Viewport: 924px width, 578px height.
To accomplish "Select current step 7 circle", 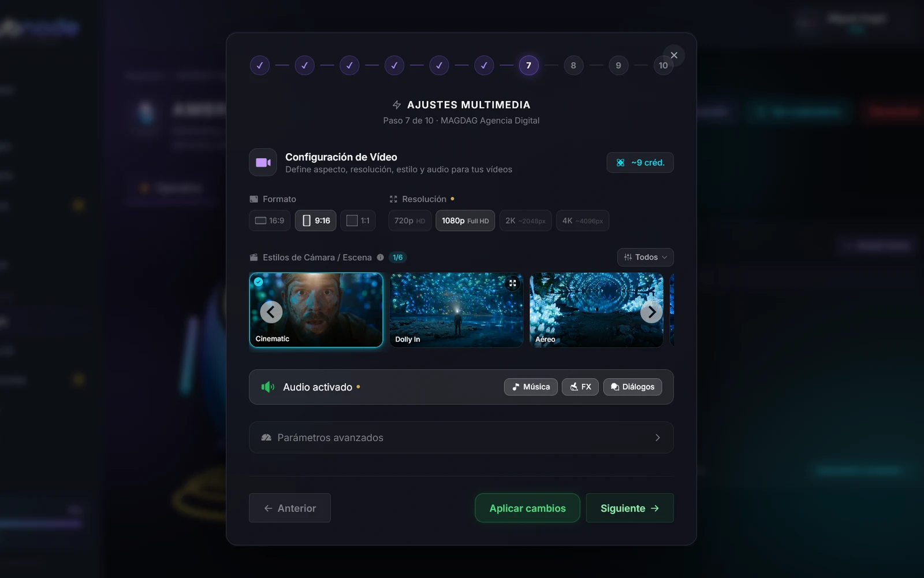I will coord(528,65).
